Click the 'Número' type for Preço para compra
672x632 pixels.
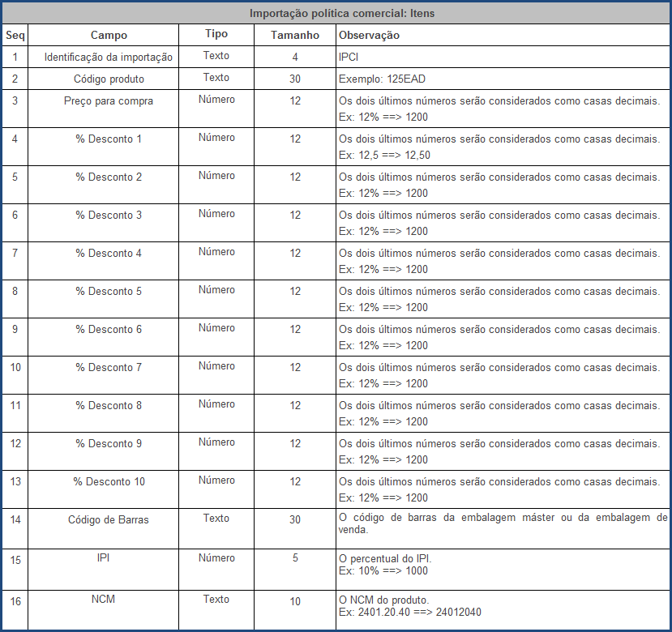pyautogui.click(x=216, y=100)
